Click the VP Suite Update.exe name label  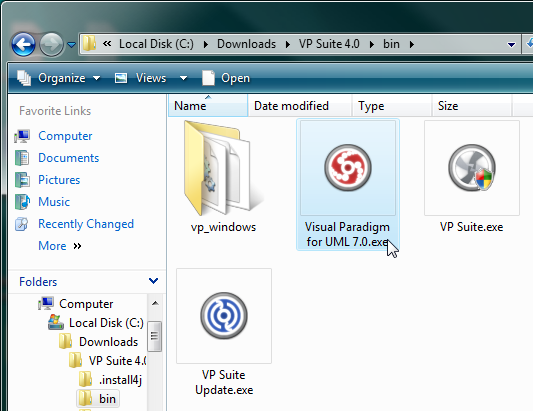click(224, 382)
